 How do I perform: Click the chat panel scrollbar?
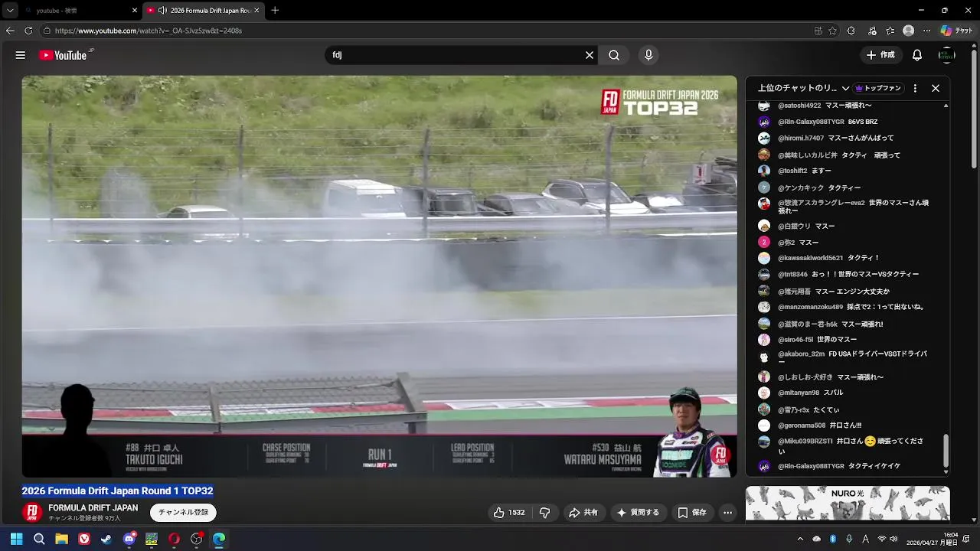pos(946,450)
